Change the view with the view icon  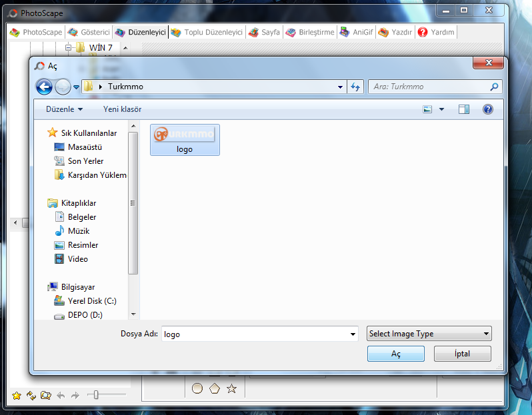[x=427, y=109]
